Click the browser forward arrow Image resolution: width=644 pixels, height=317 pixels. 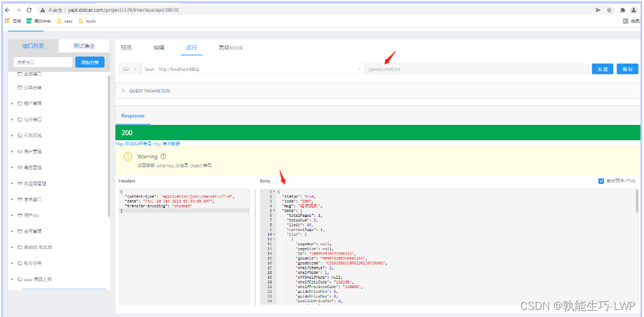click(x=18, y=10)
